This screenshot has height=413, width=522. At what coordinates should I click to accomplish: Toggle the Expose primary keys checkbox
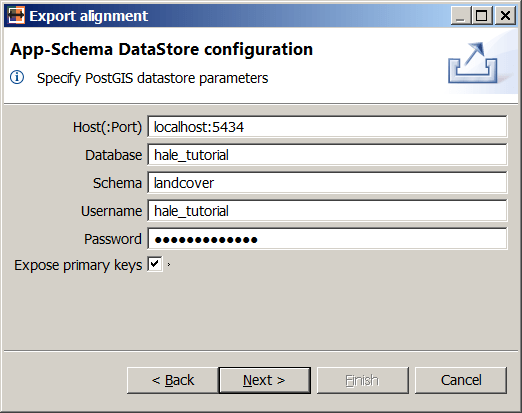[x=155, y=264]
